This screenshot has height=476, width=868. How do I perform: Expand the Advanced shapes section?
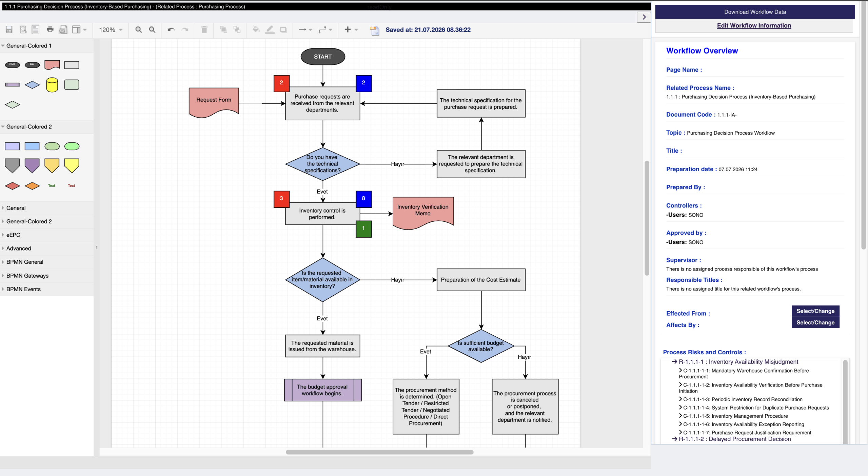point(47,249)
